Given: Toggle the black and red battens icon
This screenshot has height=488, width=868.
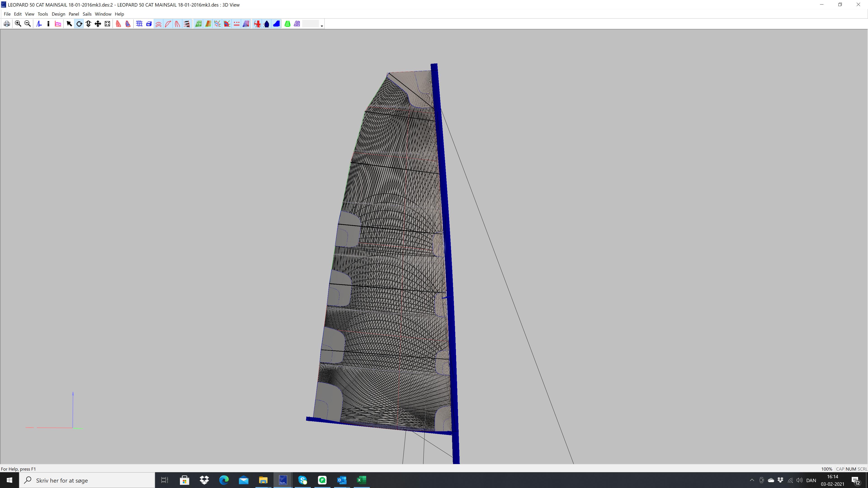Looking at the screenshot, I should [187, 23].
